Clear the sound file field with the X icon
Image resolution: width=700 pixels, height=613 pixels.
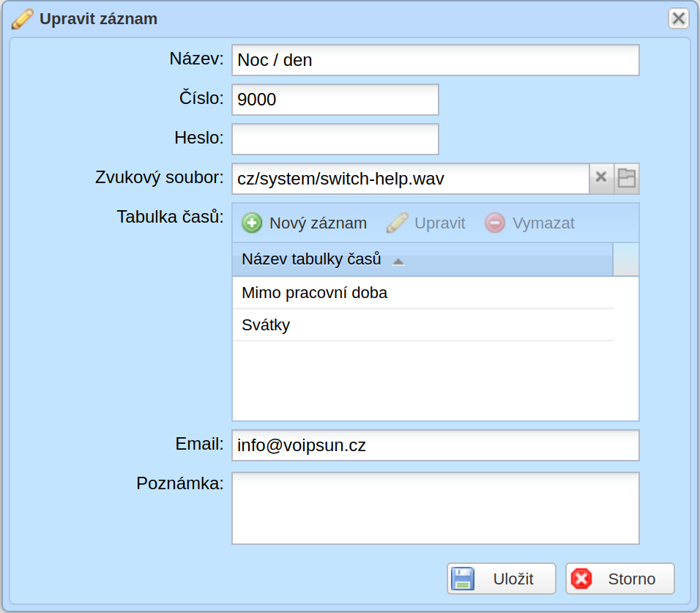(x=601, y=179)
